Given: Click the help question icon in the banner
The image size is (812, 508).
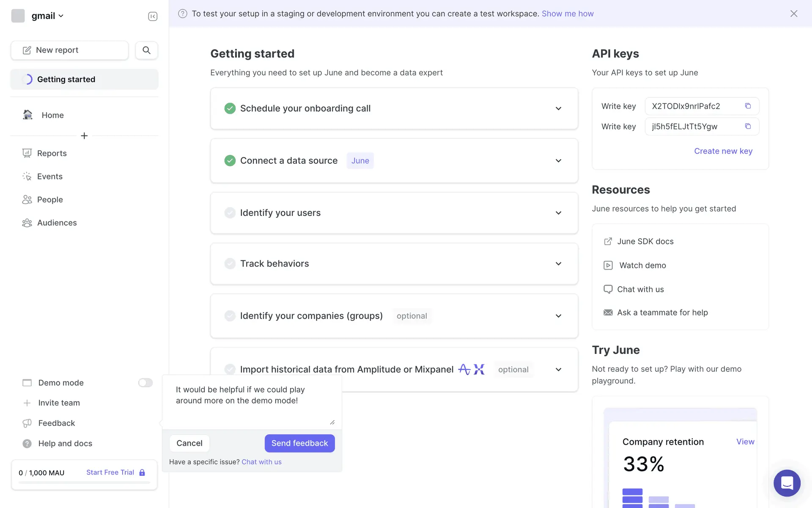Looking at the screenshot, I should (x=183, y=14).
